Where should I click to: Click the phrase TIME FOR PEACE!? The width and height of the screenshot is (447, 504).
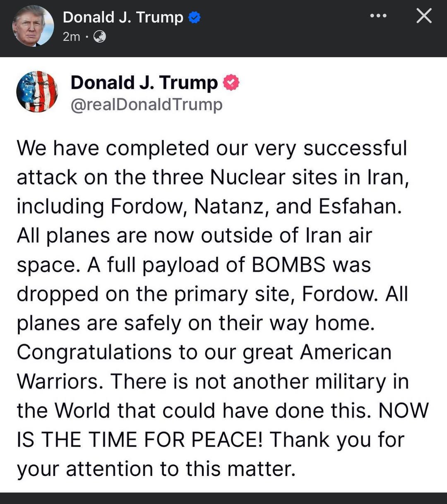pos(175,440)
